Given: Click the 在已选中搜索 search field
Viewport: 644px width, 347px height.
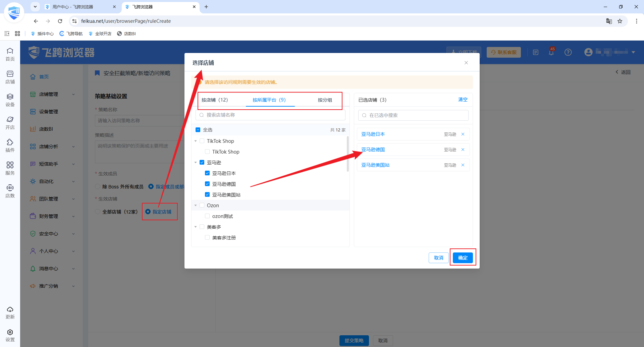Looking at the screenshot, I should (x=413, y=115).
